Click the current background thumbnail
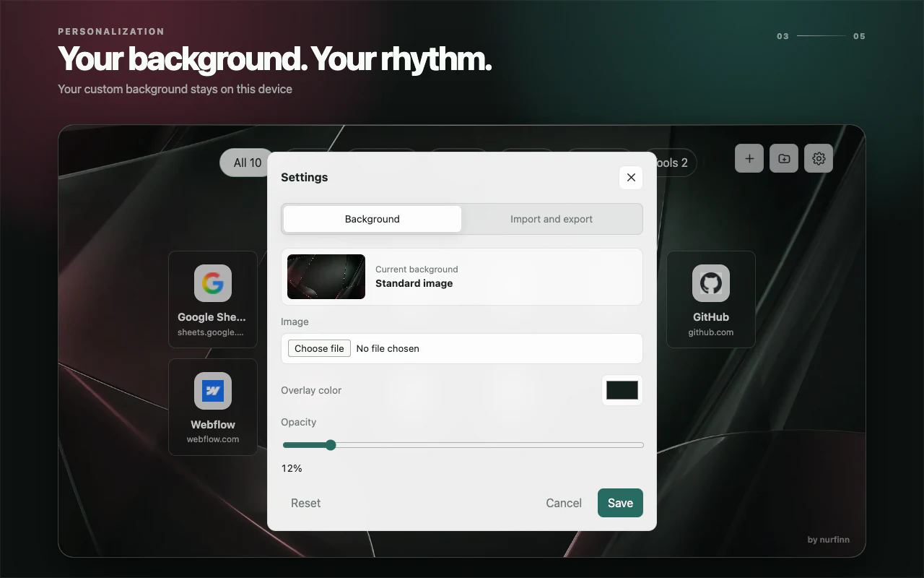This screenshot has width=924, height=578. pos(326,277)
